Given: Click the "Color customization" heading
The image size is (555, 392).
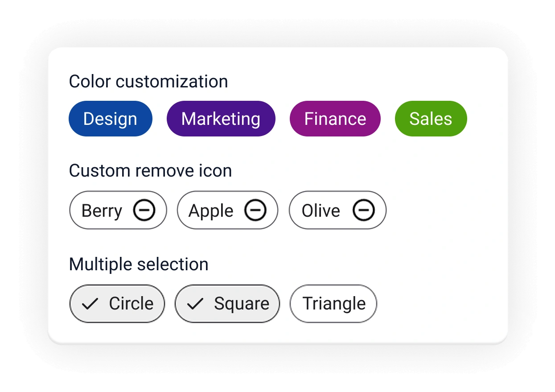Looking at the screenshot, I should click(148, 82).
